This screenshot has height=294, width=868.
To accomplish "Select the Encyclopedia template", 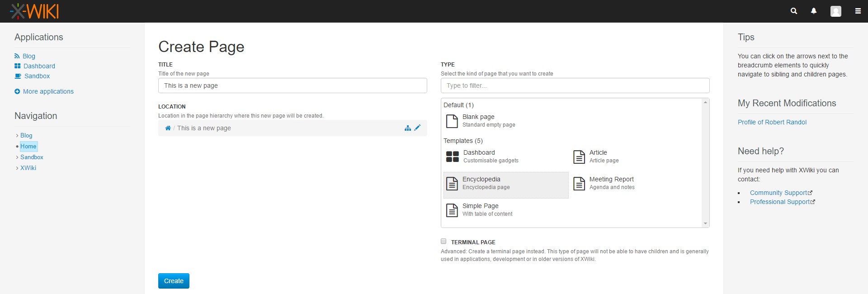I will click(505, 183).
